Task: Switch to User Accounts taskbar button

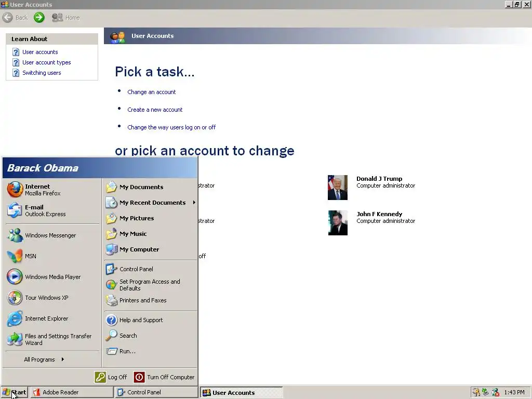Action: click(241, 393)
